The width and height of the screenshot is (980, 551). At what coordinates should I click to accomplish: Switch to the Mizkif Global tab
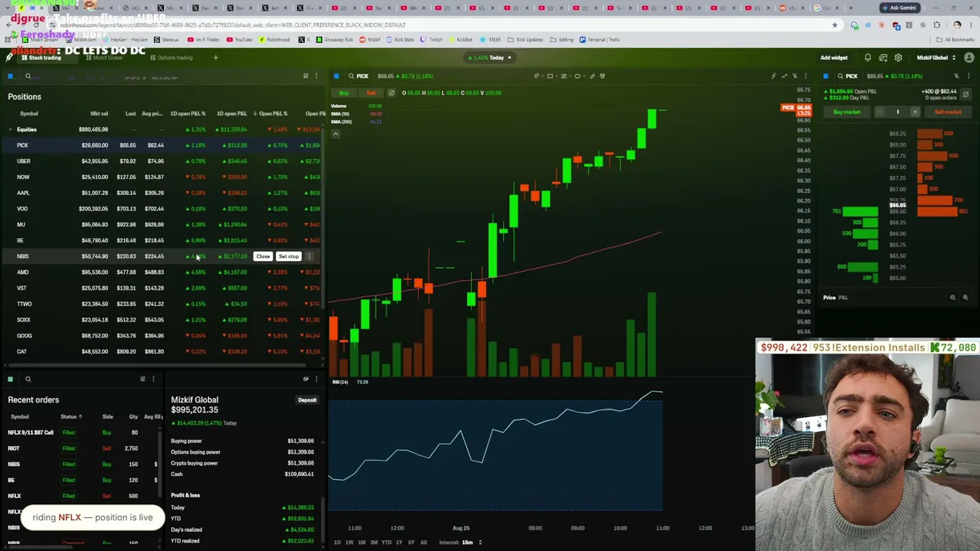[x=106, y=57]
